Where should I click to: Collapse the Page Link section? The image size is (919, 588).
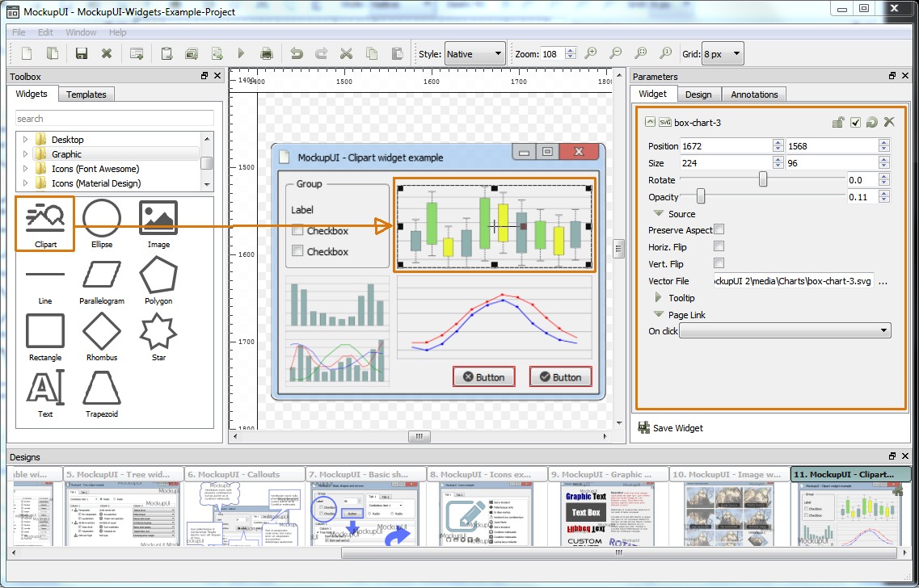(x=658, y=314)
